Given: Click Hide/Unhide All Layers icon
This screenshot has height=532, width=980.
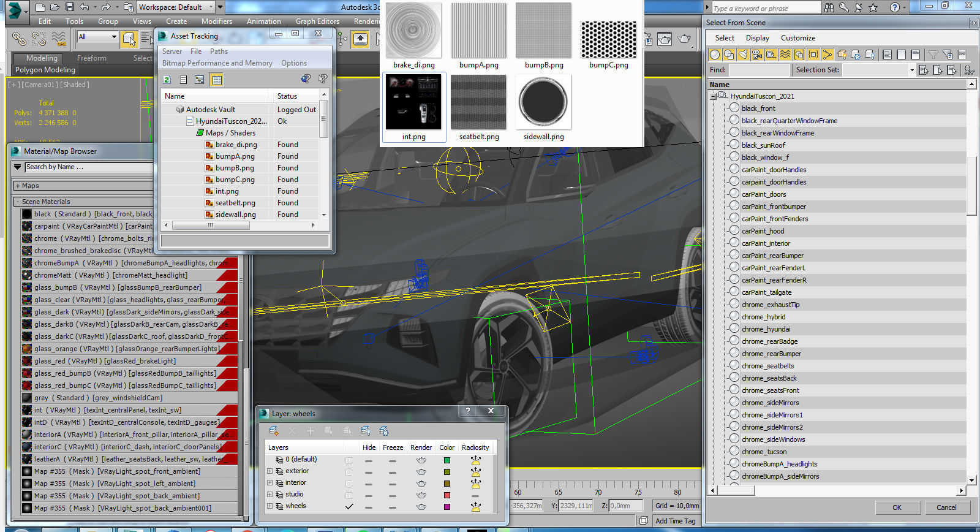Looking at the screenshot, I should pyautogui.click(x=366, y=431).
